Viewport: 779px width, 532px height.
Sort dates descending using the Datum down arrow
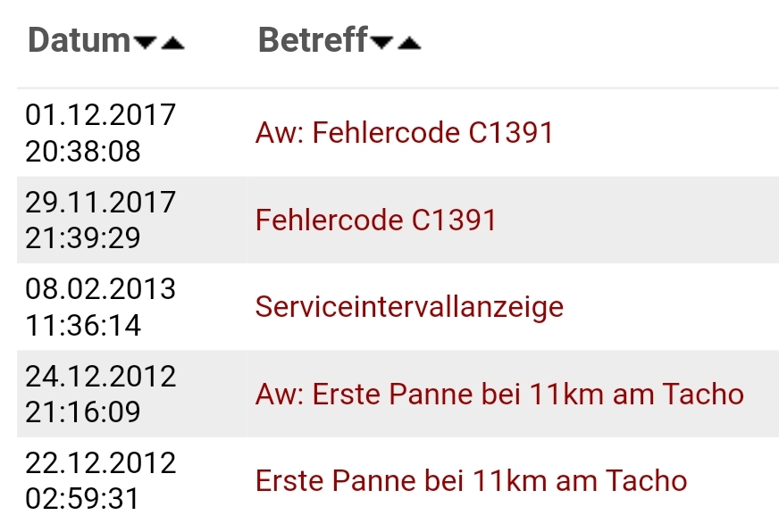[x=143, y=41]
